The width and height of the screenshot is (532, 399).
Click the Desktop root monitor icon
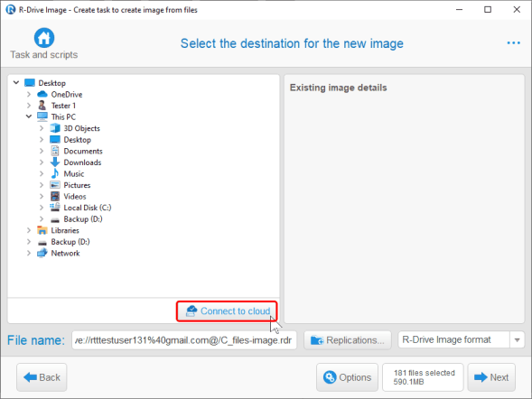(x=30, y=83)
